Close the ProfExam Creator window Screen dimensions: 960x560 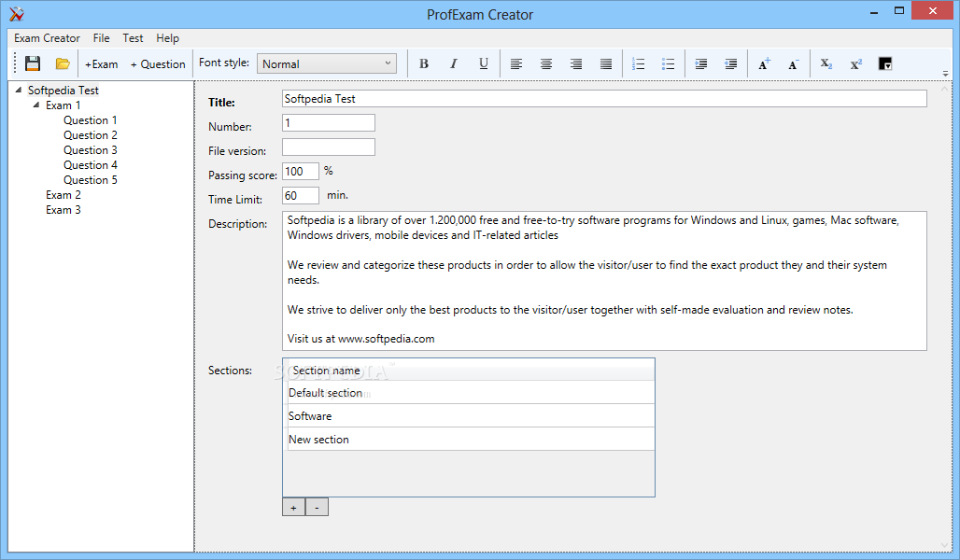point(932,11)
